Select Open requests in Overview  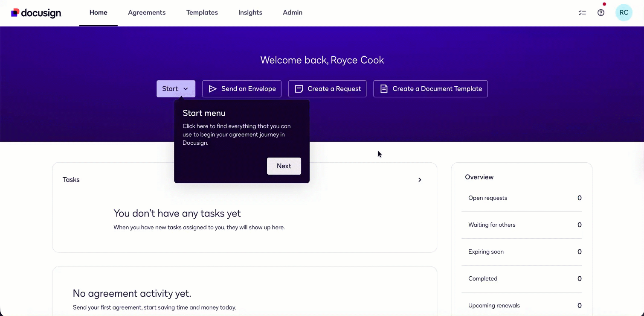point(522,198)
